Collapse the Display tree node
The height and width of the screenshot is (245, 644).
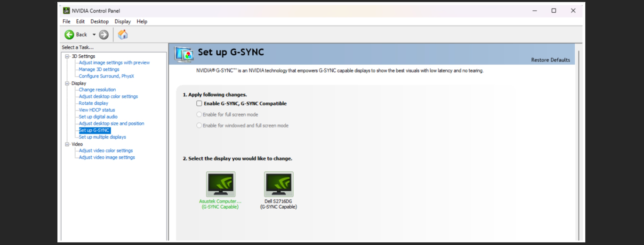pos(67,83)
